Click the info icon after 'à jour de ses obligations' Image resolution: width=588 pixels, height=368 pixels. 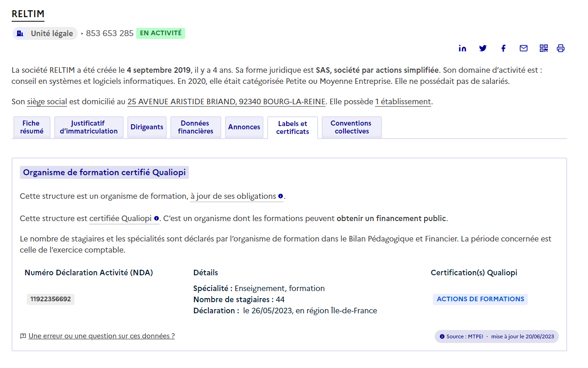pyautogui.click(x=281, y=197)
